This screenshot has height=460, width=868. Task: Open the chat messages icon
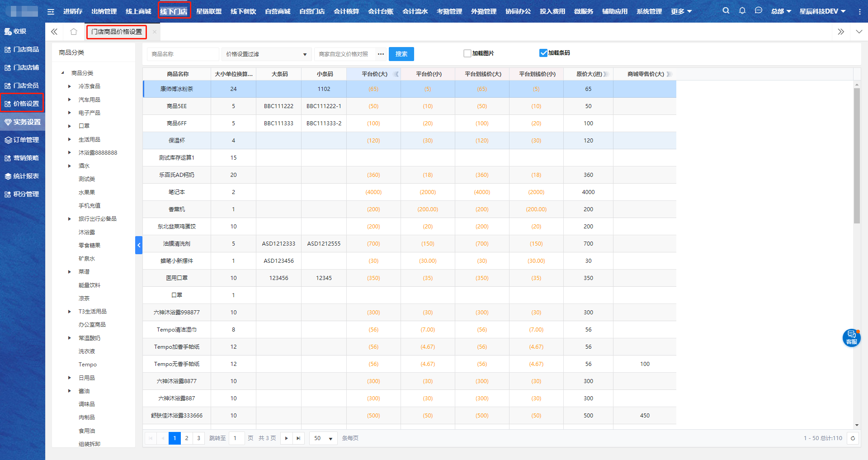pyautogui.click(x=758, y=11)
